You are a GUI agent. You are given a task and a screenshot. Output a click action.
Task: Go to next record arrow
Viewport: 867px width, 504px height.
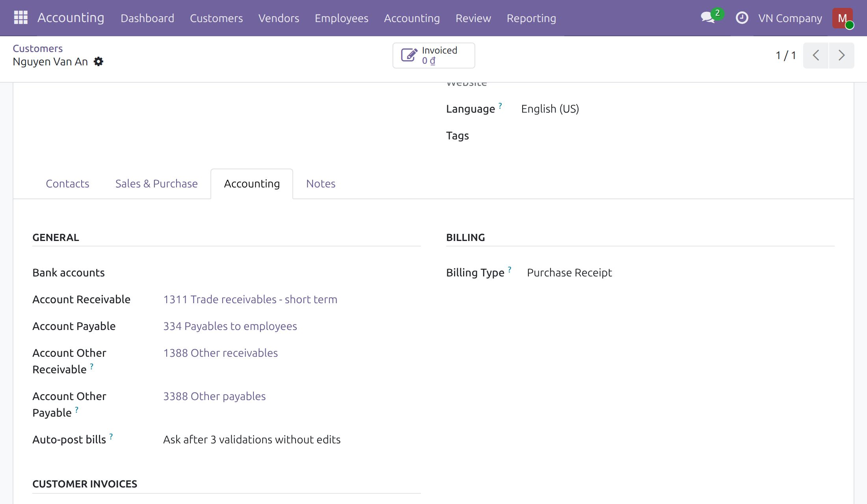pos(841,55)
